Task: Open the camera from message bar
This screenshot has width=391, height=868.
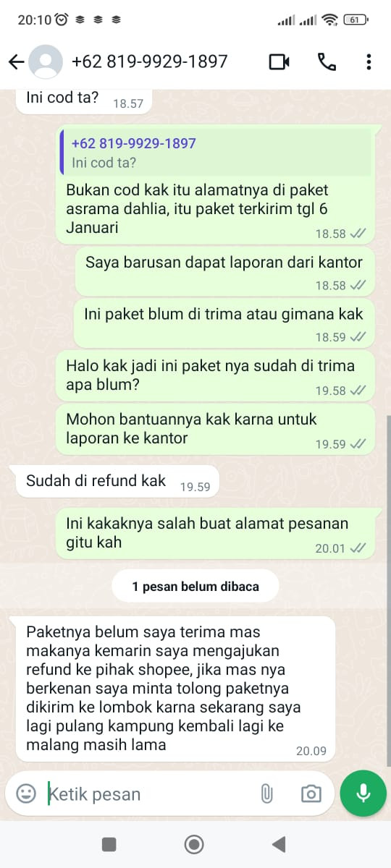Action: click(x=311, y=794)
